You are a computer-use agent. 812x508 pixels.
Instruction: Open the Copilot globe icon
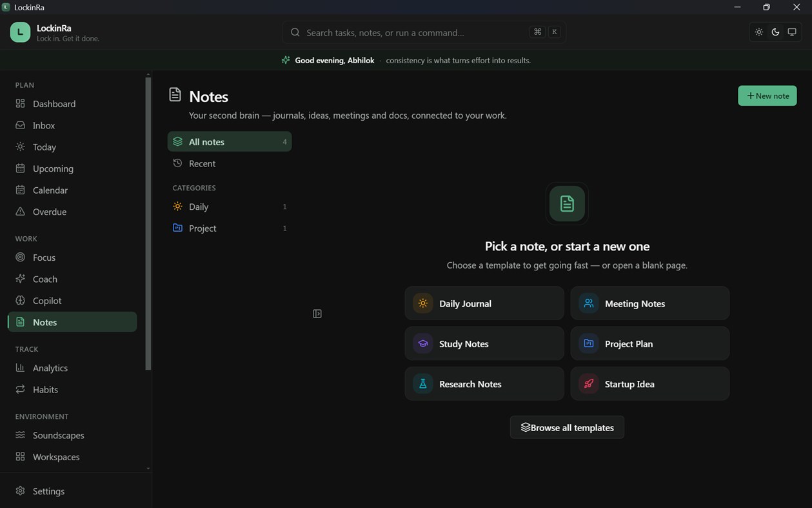21,301
